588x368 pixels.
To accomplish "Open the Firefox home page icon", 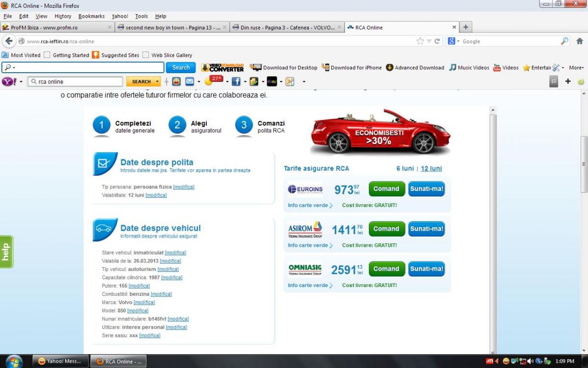I will coord(580,41).
